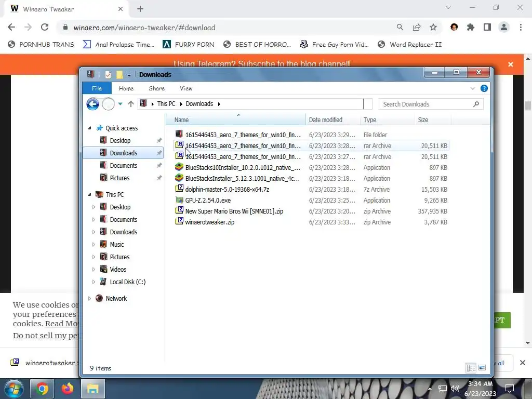Expand the Videos folder tree arrow
This screenshot has width=532, height=399.
[x=94, y=270]
